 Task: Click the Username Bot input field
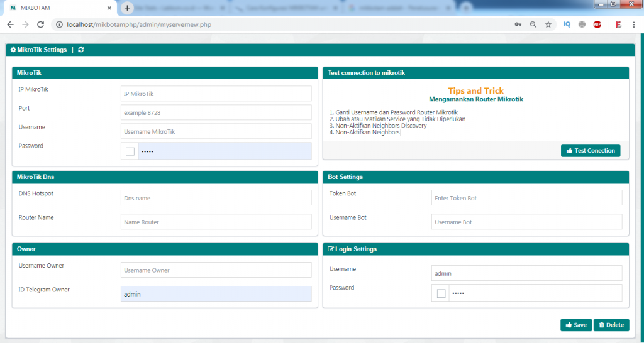[x=527, y=222]
